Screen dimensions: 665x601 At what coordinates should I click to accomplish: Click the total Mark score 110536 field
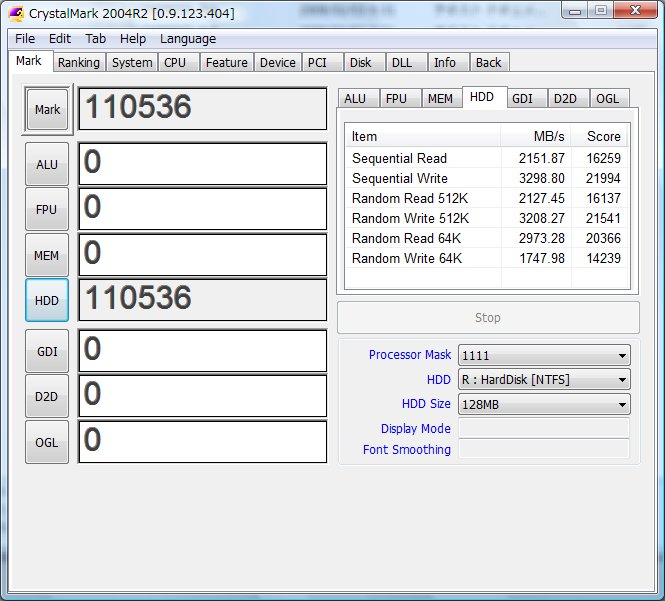click(203, 109)
